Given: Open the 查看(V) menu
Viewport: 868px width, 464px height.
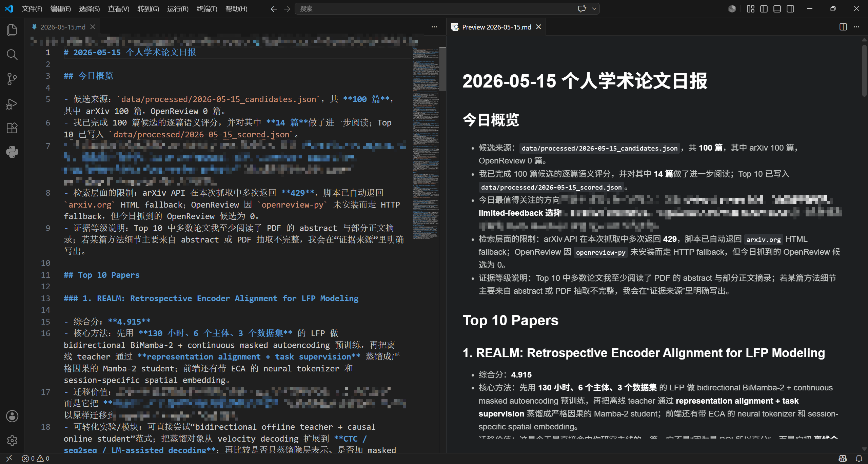Looking at the screenshot, I should [118, 9].
